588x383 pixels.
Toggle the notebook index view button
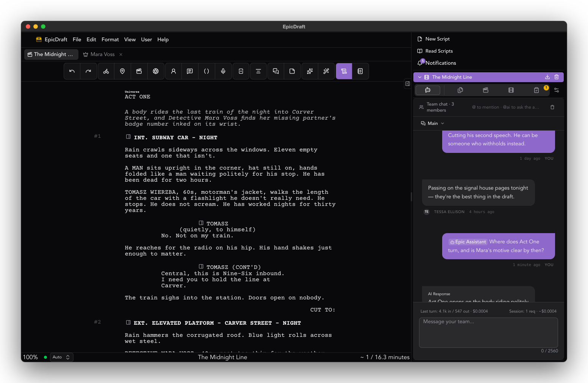360,71
